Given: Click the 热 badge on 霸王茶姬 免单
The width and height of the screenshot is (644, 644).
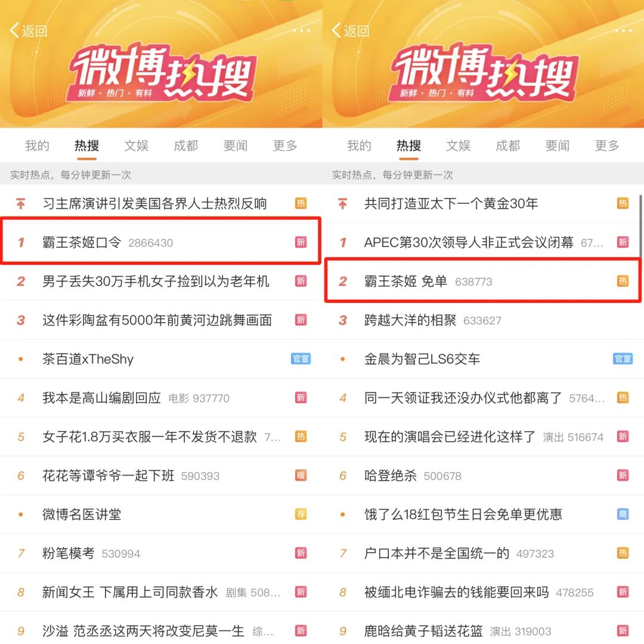Looking at the screenshot, I should [x=623, y=281].
